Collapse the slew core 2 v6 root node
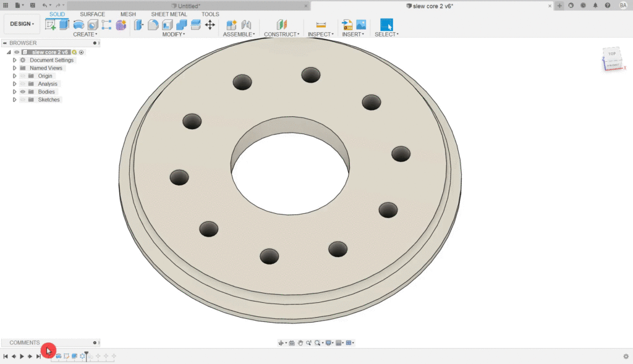633x364 pixels. 9,52
